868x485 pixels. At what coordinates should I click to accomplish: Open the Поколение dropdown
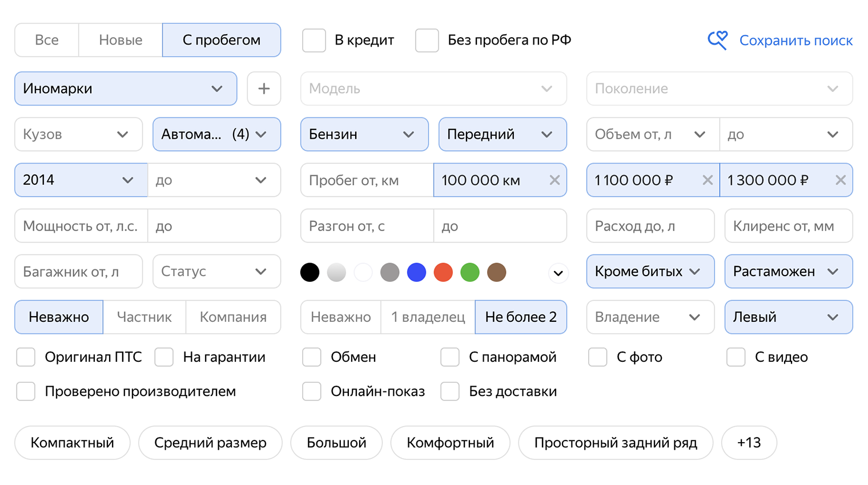tap(720, 88)
